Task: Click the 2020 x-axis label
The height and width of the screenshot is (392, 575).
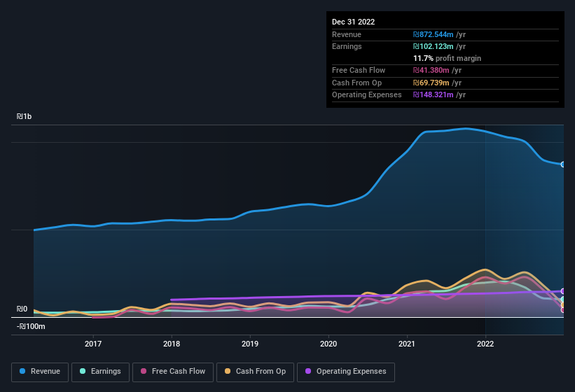Action: (328, 344)
